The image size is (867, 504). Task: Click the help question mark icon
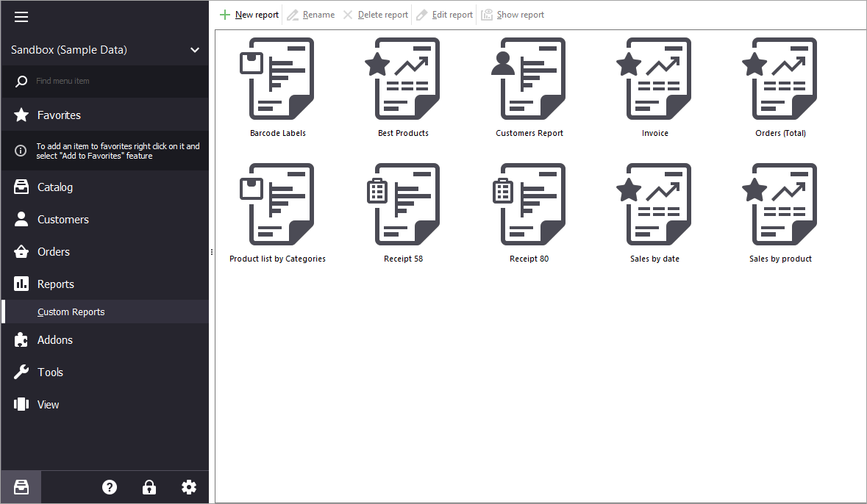pos(110,487)
